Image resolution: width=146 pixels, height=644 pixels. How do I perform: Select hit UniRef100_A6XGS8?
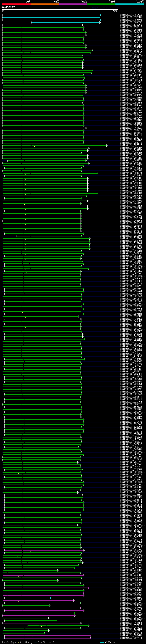pos(131,22)
